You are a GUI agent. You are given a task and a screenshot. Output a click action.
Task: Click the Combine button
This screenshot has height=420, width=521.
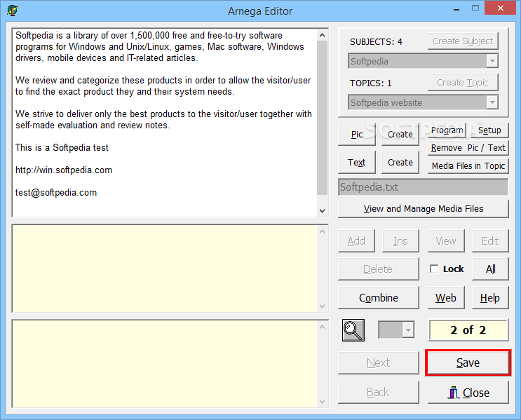pos(379,298)
